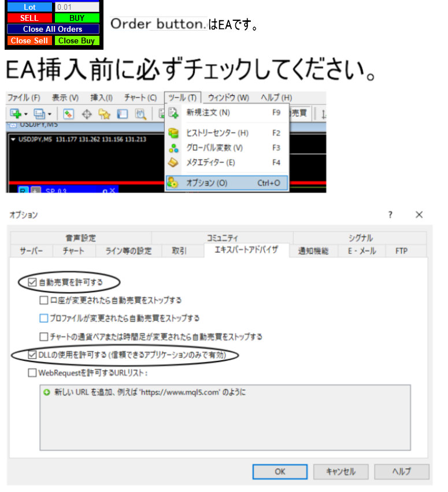The width and height of the screenshot is (448, 492).
Task: Click the Terminal panel toolbar icon
Action: click(x=123, y=114)
